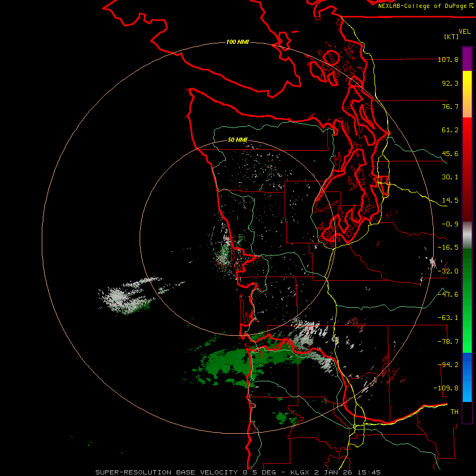Viewport: 476px width, 476px height.
Task: Click the NEXLAB-College of DuPage label
Action: [425, 6]
